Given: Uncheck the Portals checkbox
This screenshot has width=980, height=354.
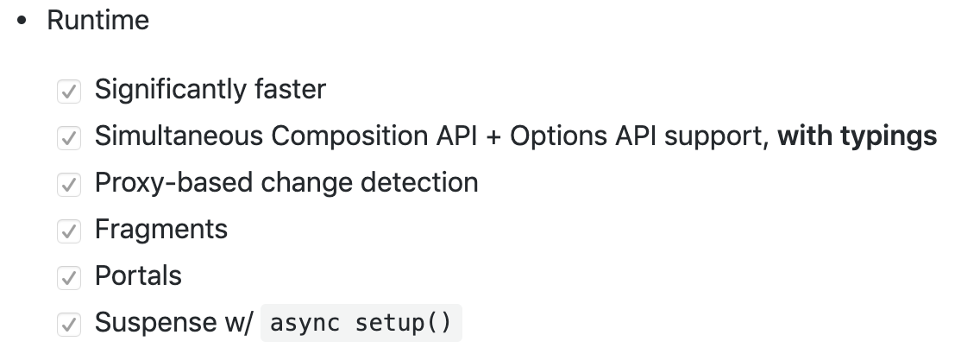Looking at the screenshot, I should (x=69, y=277).
